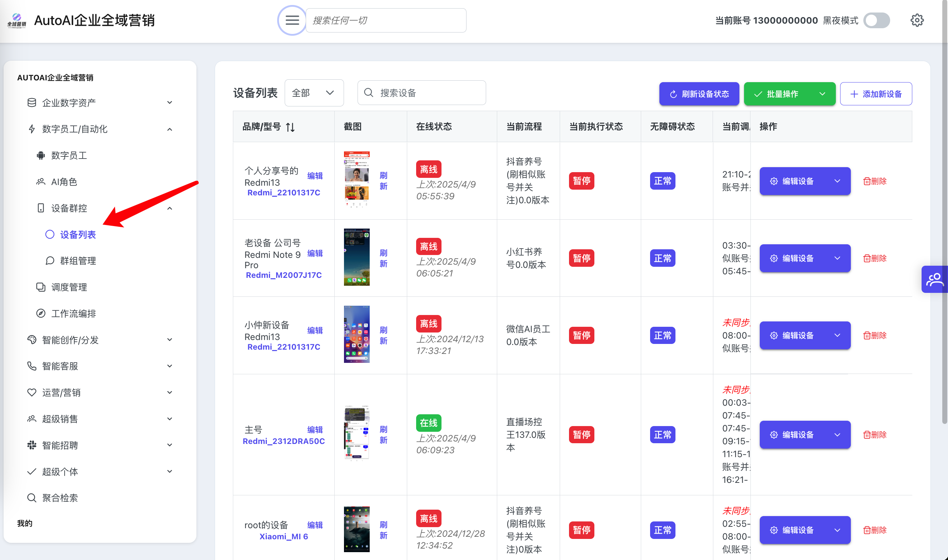Open the 全部 filter dropdown
Viewport: 948px width, 560px height.
314,92
